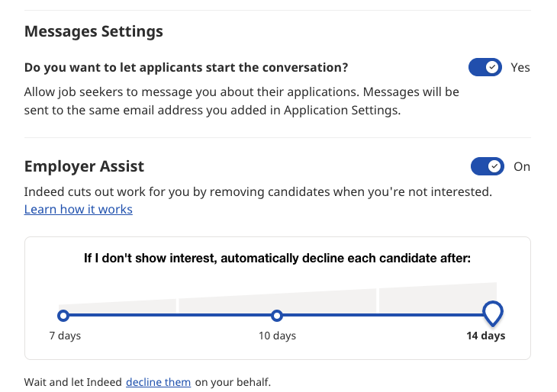Follow the "decline them" link

coord(158,381)
